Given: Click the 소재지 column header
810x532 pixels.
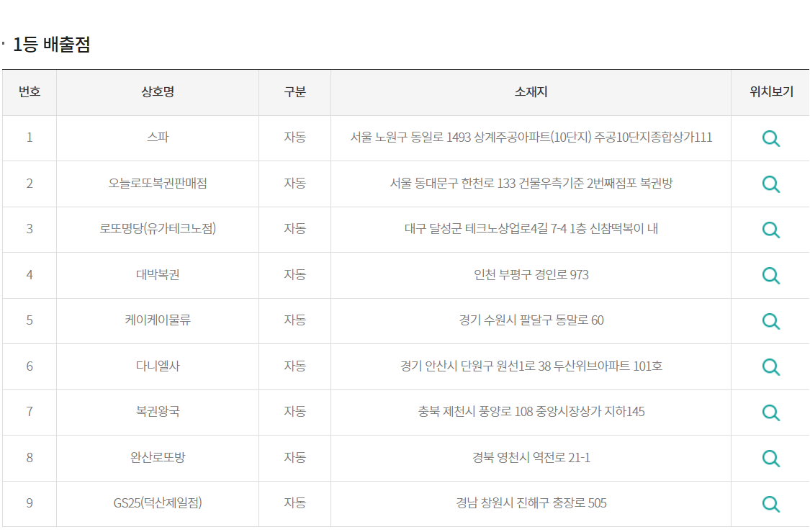Looking at the screenshot, I should pyautogui.click(x=531, y=92).
